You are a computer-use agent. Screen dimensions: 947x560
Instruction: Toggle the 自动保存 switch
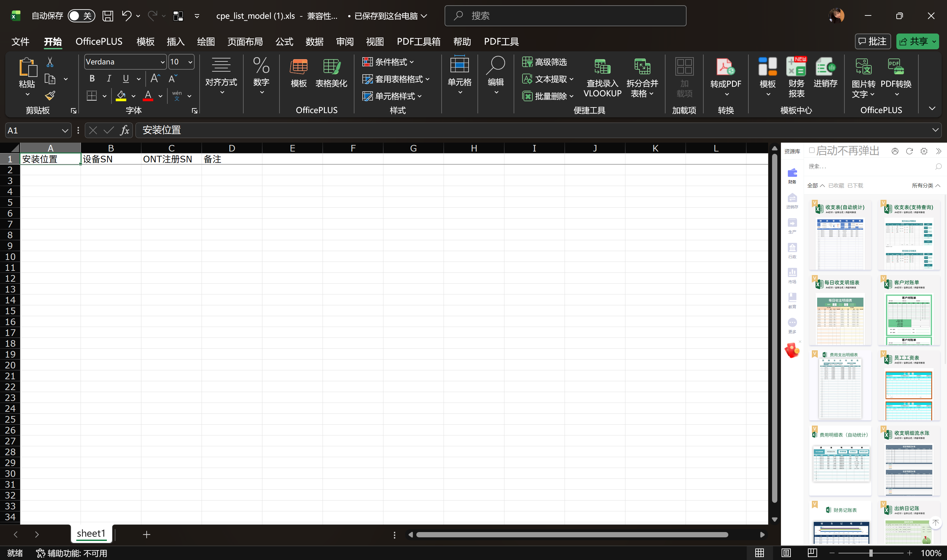coord(81,16)
